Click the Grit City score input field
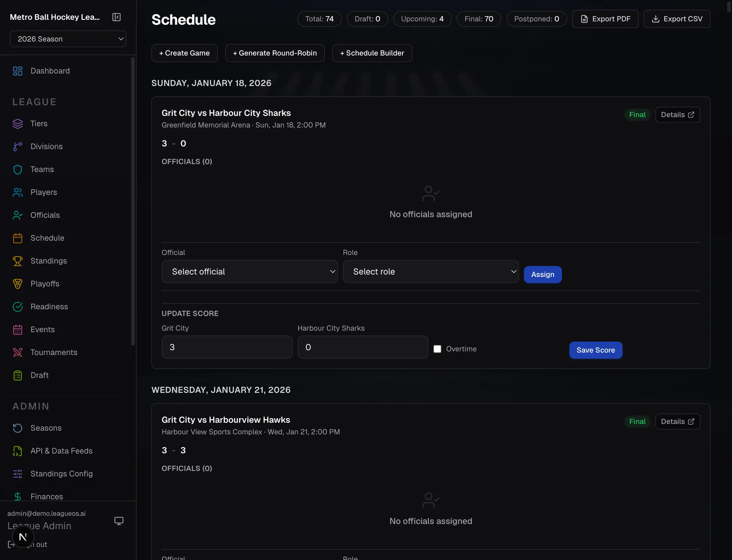This screenshot has height=560, width=732. pyautogui.click(x=227, y=347)
